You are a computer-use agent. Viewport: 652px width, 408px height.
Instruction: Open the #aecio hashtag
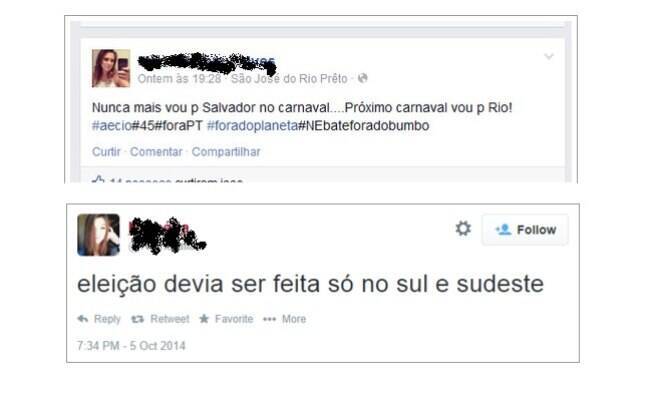click(112, 126)
